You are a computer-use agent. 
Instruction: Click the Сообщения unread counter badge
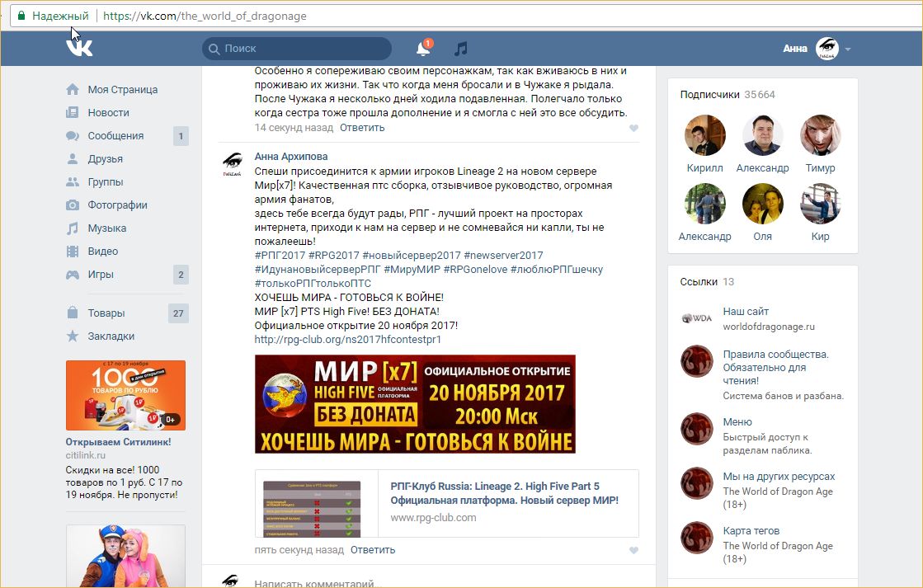(181, 136)
